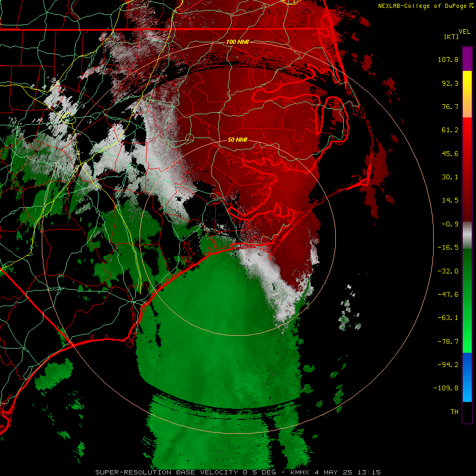Click the -94.2 velocity scale value

(448, 364)
